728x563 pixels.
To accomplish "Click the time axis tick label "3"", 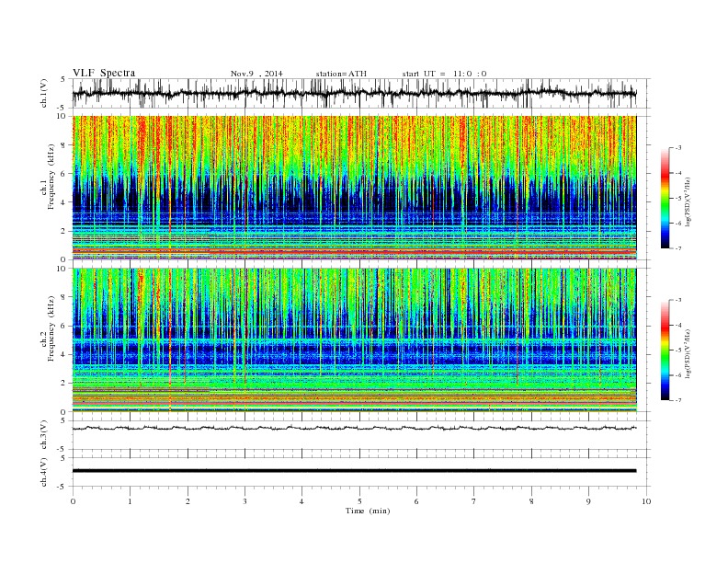I will [245, 501].
